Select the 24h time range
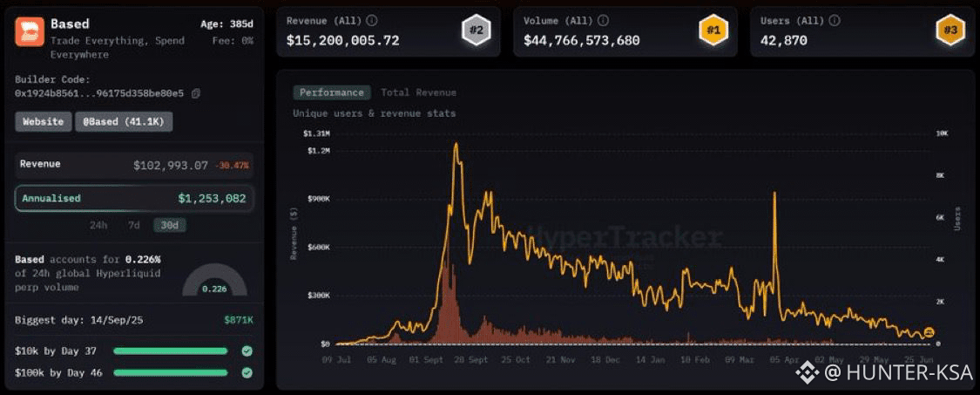The image size is (980, 395). tap(98, 225)
